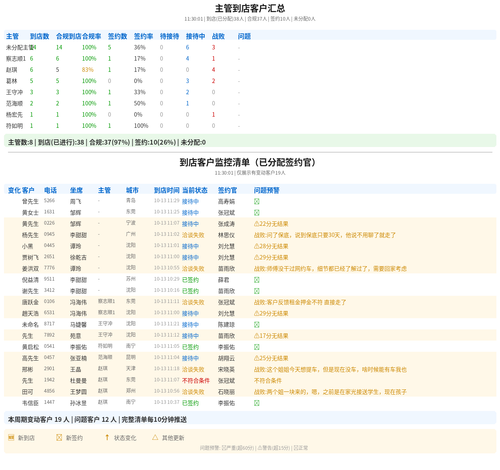The width and height of the screenshot is (500, 470).
Task: Click phone number 7892
Action: click(x=49, y=335)
